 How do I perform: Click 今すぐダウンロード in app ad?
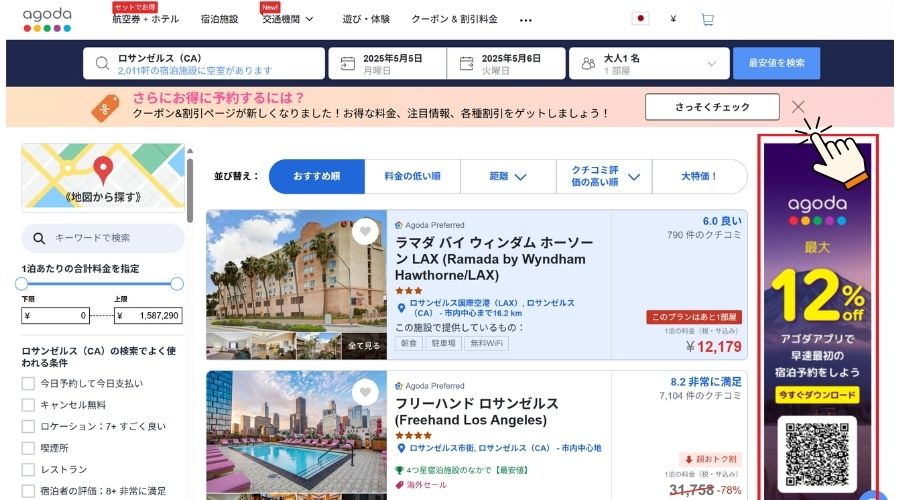click(x=817, y=395)
